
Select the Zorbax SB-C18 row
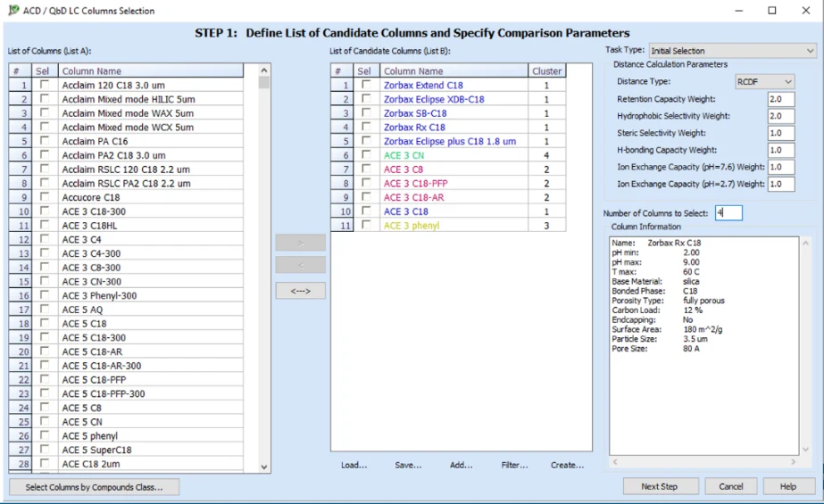448,113
